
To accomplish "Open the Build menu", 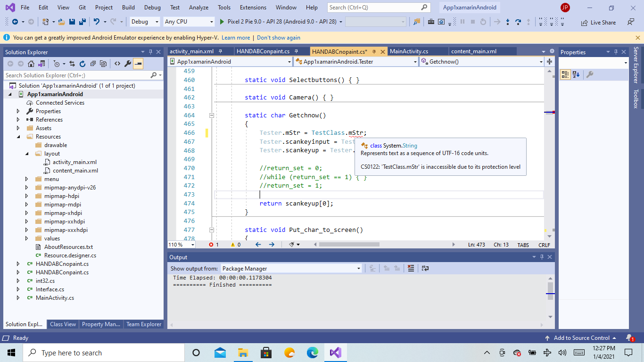I will click(128, 8).
